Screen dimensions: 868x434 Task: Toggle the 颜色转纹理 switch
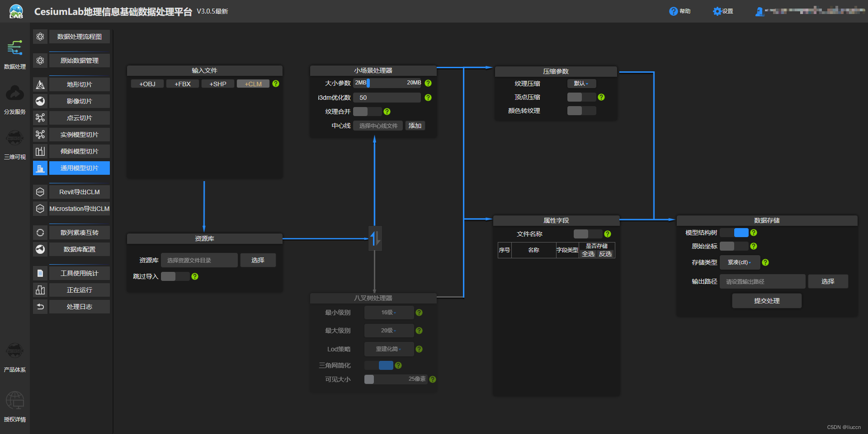click(x=581, y=111)
